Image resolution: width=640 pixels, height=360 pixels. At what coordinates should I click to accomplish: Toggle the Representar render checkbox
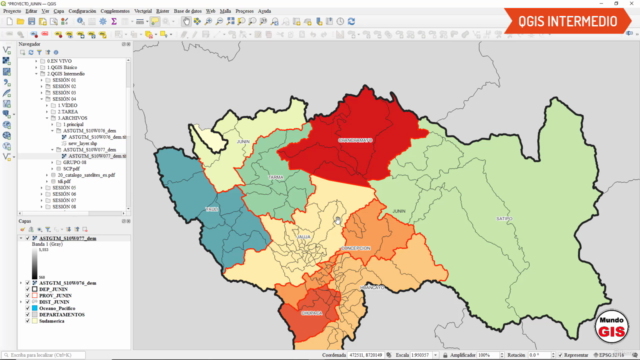point(560,355)
